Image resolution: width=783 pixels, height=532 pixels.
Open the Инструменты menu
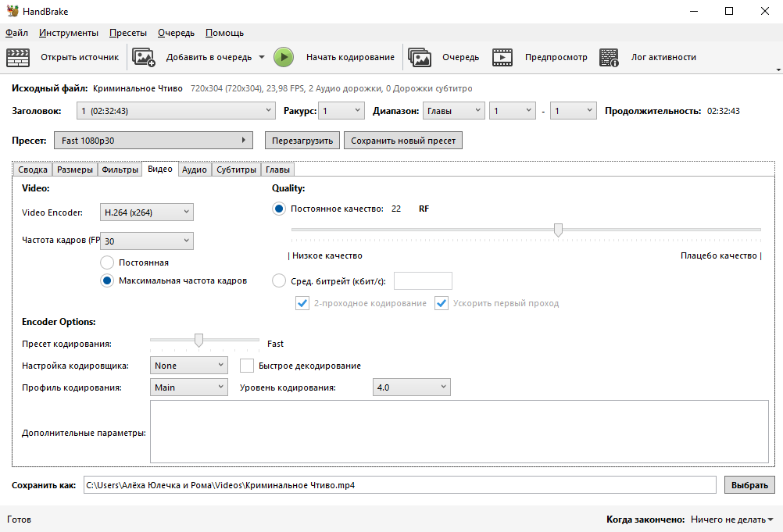click(x=69, y=33)
